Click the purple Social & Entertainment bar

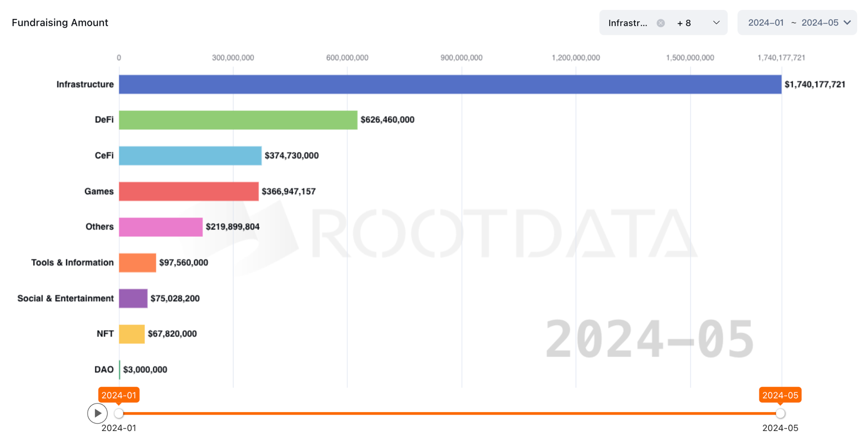click(x=133, y=298)
